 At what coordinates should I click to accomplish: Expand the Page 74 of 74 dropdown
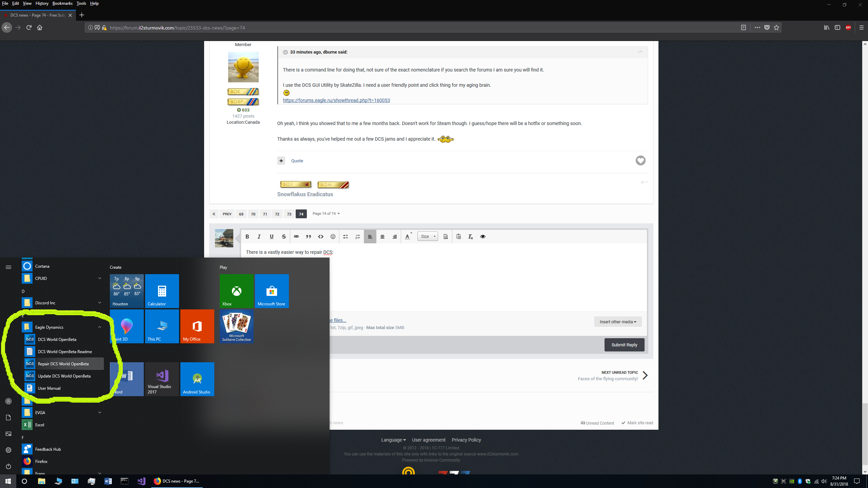tap(326, 213)
